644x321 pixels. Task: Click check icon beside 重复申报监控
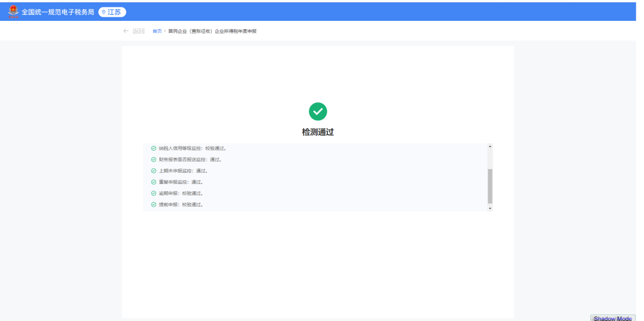coord(154,182)
